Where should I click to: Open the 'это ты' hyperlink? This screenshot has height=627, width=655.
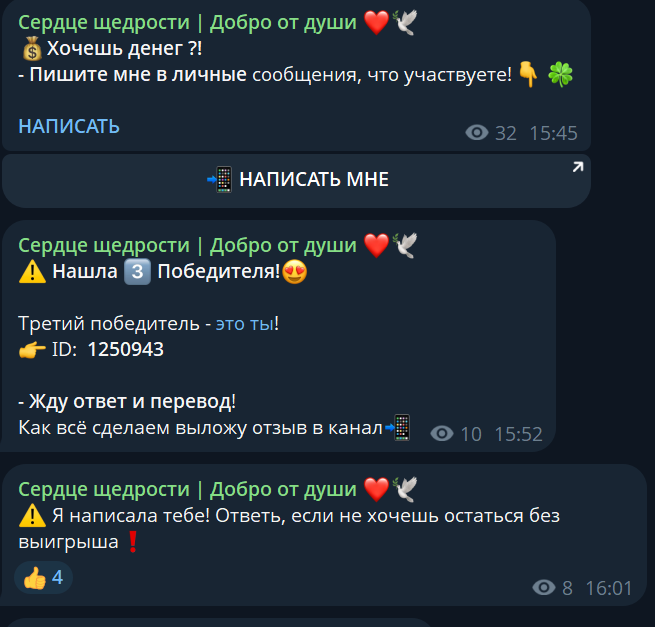(245, 324)
